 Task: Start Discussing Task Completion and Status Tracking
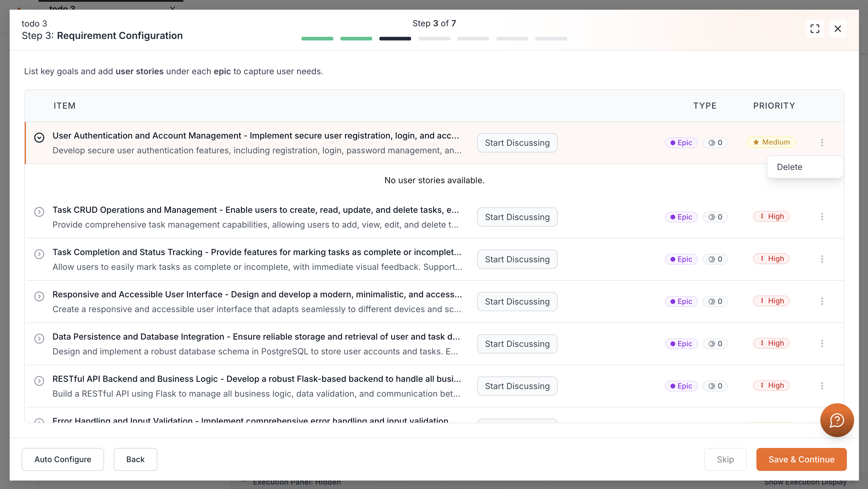click(x=517, y=259)
